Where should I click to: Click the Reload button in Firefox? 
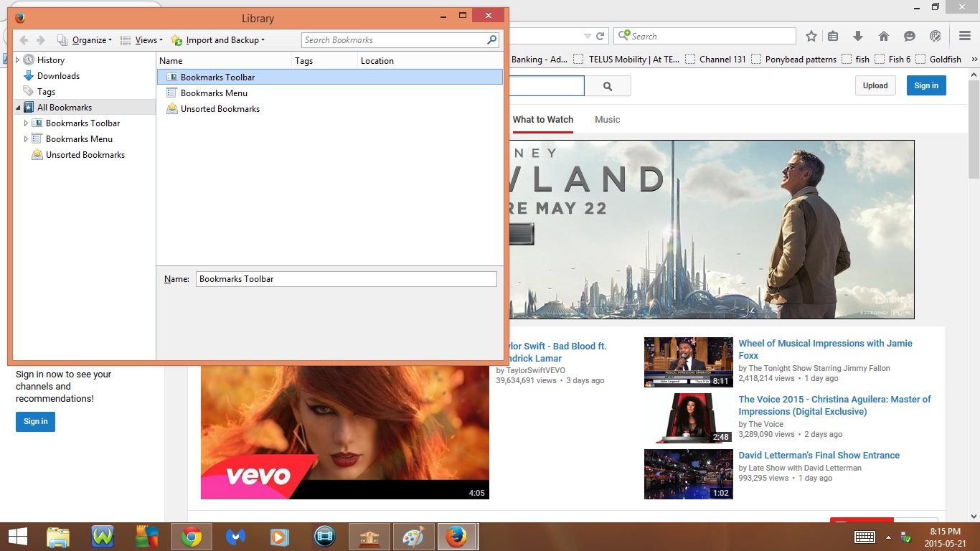click(600, 36)
